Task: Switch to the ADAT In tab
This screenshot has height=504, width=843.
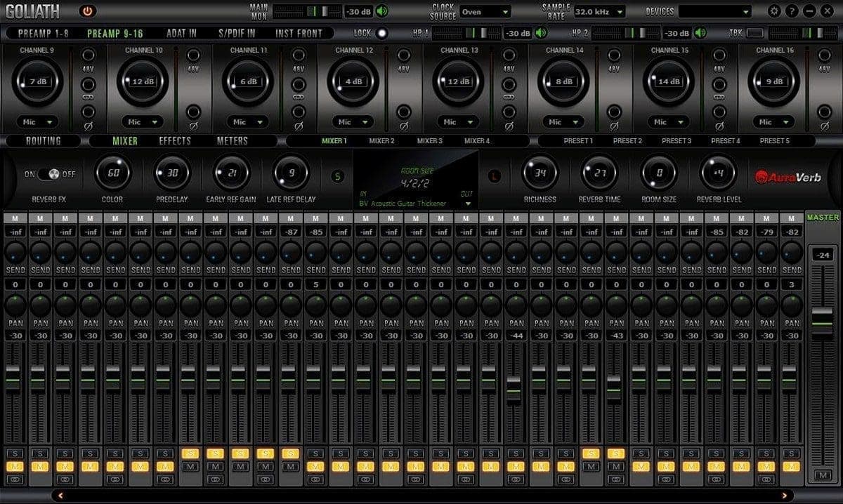Action: 182,33
